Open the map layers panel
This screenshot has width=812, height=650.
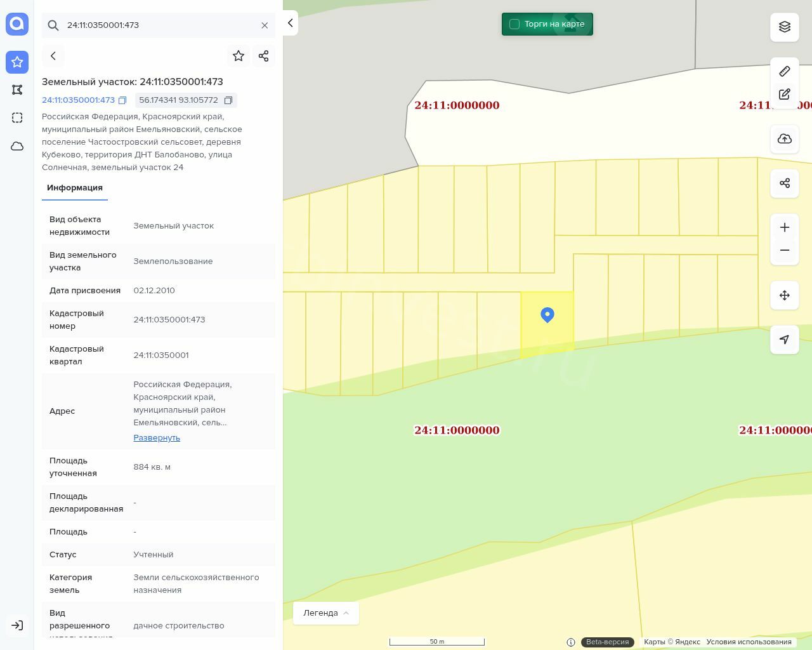(x=785, y=27)
